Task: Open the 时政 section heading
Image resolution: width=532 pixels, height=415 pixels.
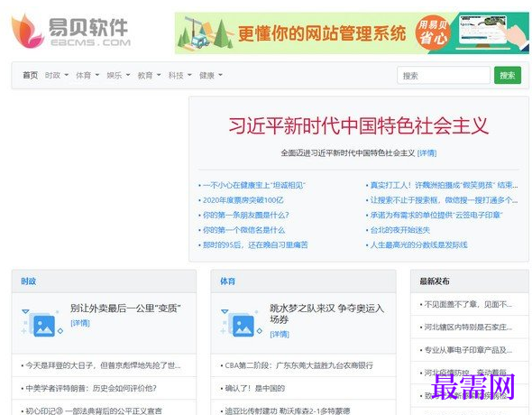Action: (x=29, y=281)
